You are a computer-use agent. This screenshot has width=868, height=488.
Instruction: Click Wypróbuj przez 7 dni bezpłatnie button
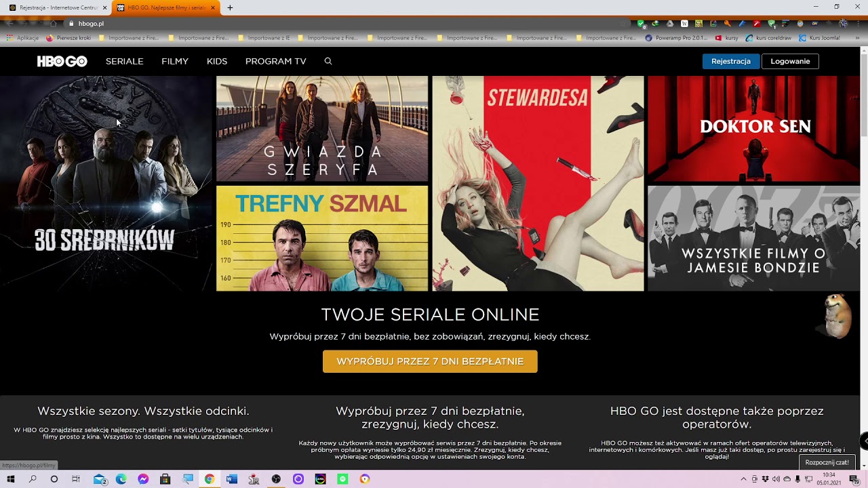pyautogui.click(x=430, y=361)
